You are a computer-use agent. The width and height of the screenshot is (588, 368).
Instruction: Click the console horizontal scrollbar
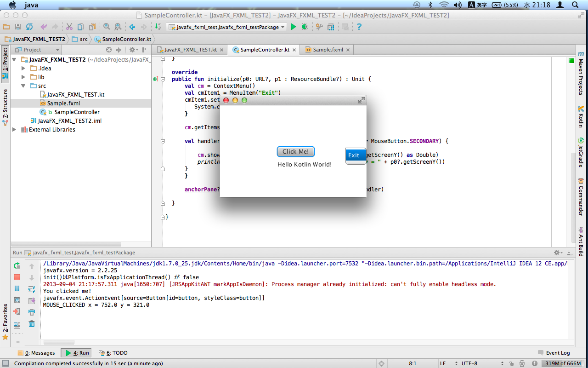[x=59, y=342]
